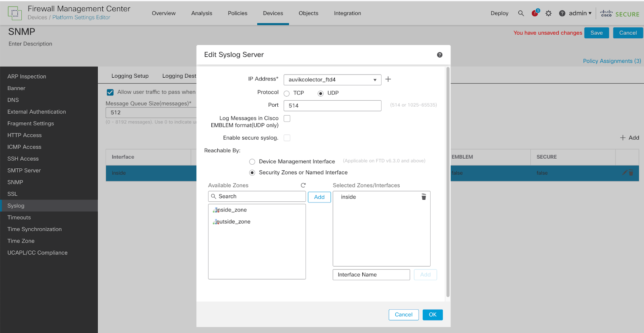Refresh the Available Zones list

pyautogui.click(x=303, y=185)
